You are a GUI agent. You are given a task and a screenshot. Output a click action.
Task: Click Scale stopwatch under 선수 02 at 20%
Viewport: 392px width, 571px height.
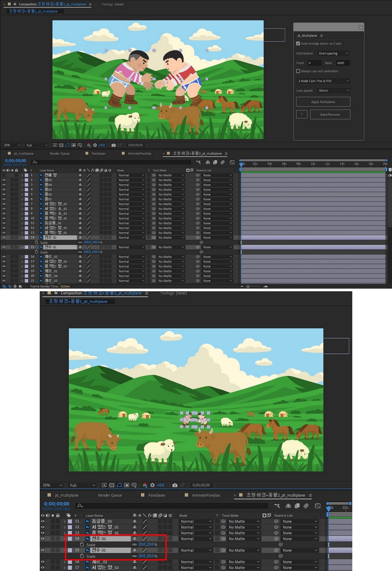[x=82, y=544]
